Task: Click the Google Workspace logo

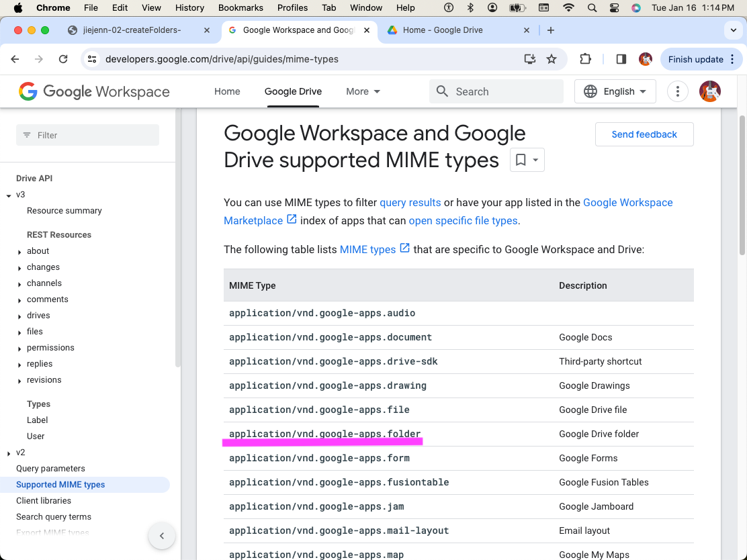Action: (94, 91)
